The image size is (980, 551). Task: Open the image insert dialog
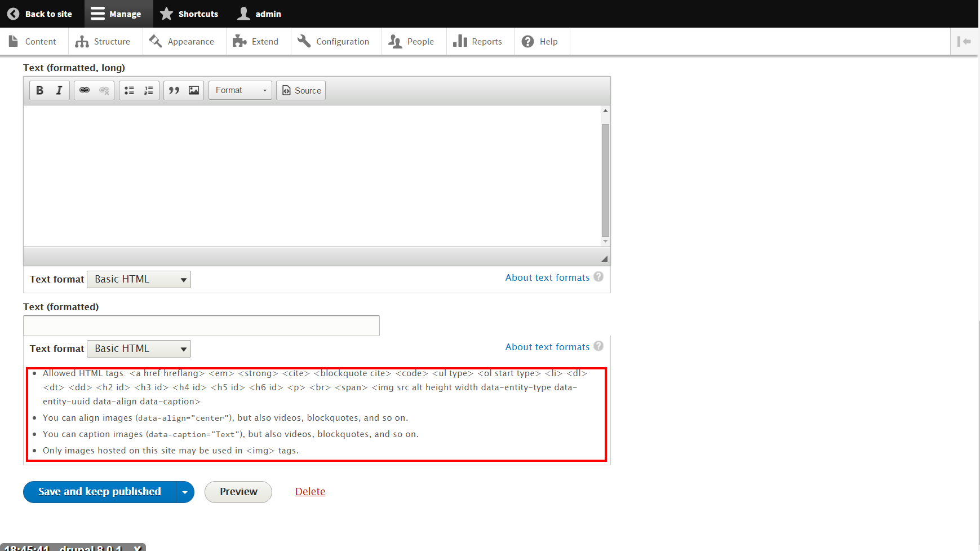tap(193, 90)
